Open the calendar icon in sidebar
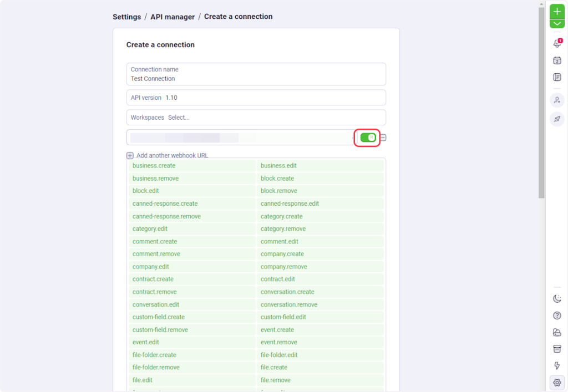The image size is (568, 392). (557, 60)
